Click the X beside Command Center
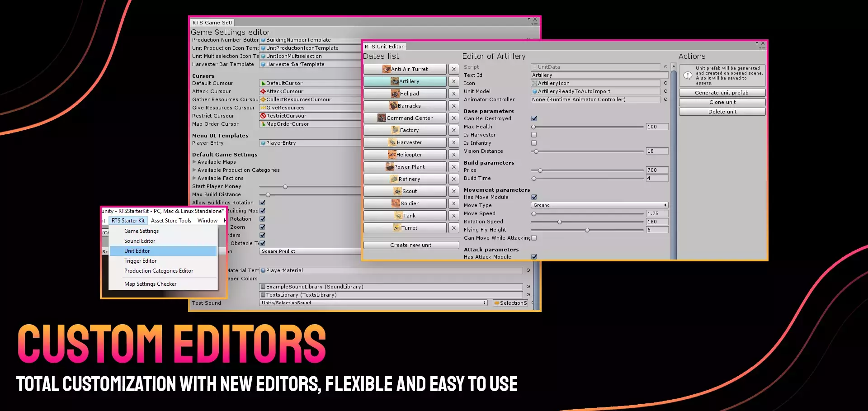This screenshot has width=868, height=411. (x=454, y=118)
